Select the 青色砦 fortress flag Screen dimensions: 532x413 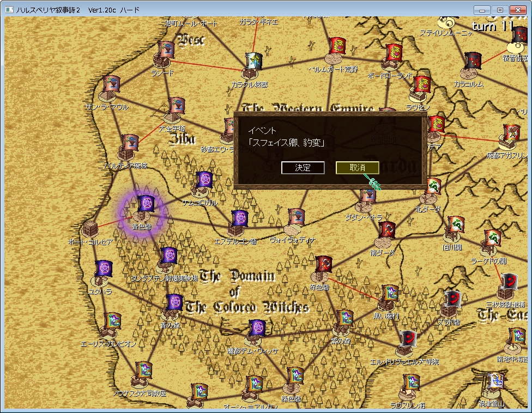point(146,204)
